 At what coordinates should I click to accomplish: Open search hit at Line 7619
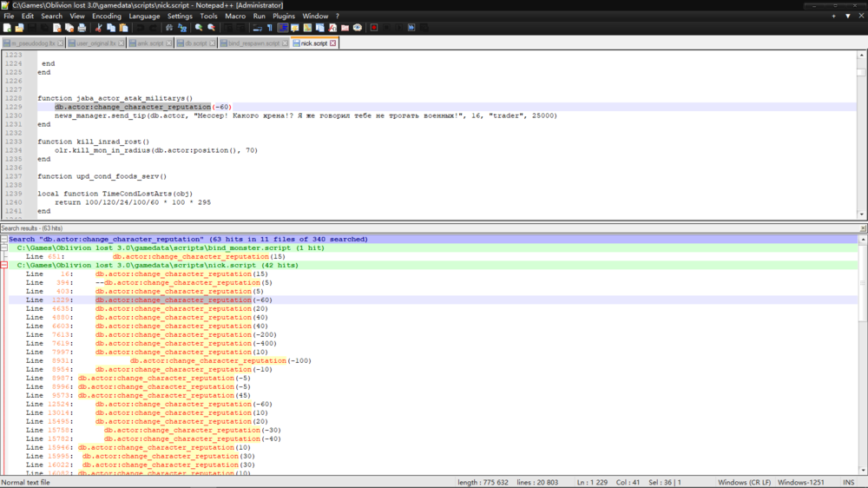174,343
